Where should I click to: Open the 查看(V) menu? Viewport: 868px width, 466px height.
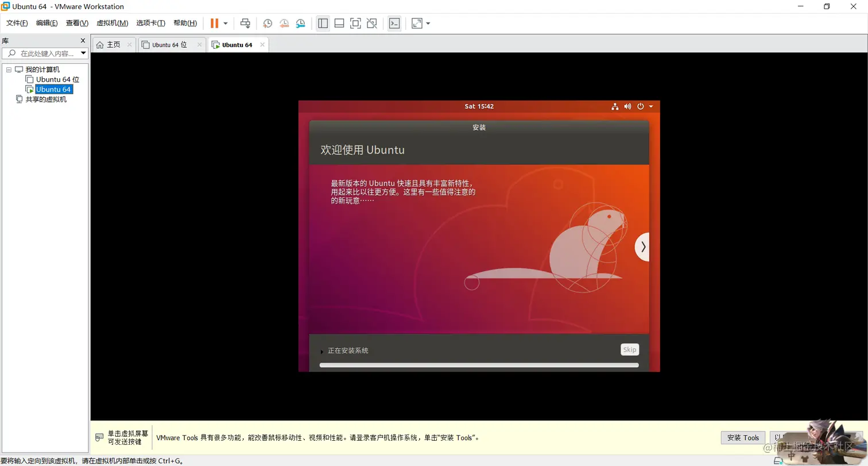(77, 23)
